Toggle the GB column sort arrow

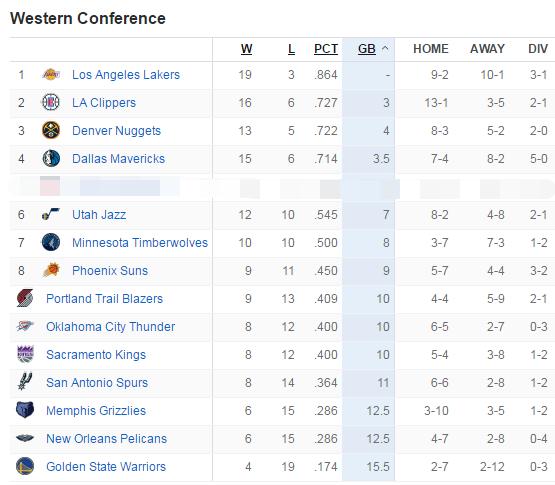(385, 49)
